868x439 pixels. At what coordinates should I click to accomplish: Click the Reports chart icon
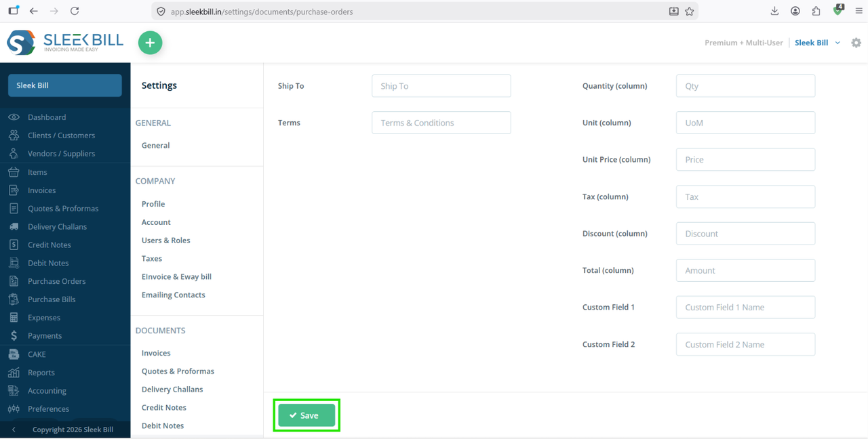(14, 373)
